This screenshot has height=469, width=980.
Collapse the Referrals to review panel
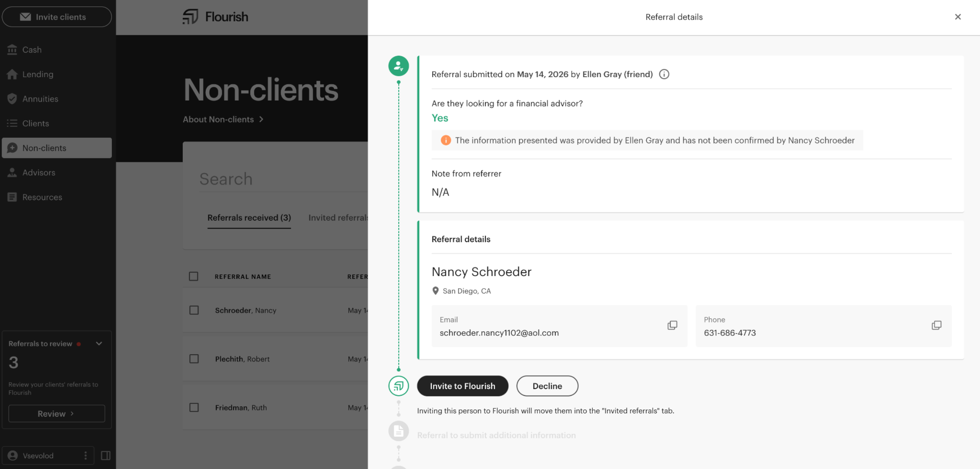point(99,344)
